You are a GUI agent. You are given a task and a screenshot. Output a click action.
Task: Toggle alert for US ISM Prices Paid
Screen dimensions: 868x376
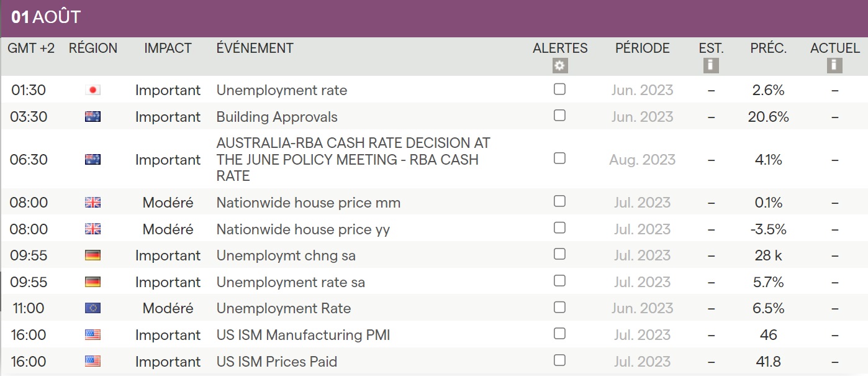pyautogui.click(x=559, y=360)
